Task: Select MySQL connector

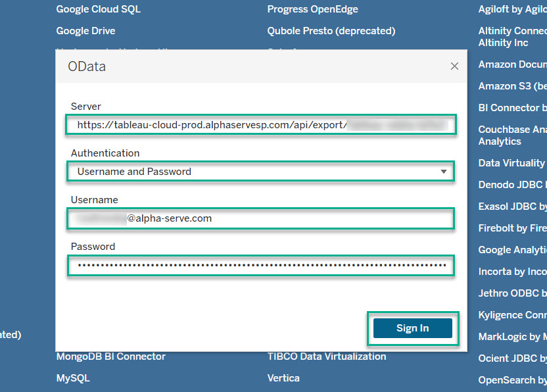Action: coord(72,378)
